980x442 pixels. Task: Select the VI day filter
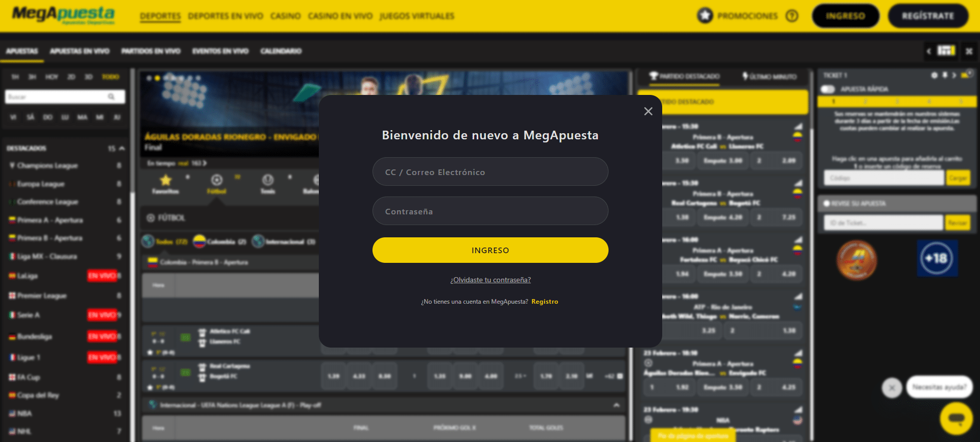pyautogui.click(x=13, y=117)
